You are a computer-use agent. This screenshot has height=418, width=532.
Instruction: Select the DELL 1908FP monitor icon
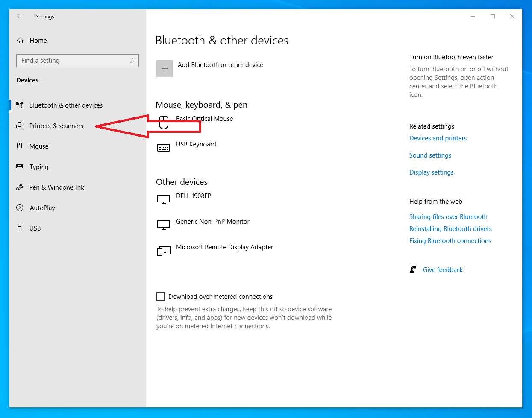(x=164, y=199)
